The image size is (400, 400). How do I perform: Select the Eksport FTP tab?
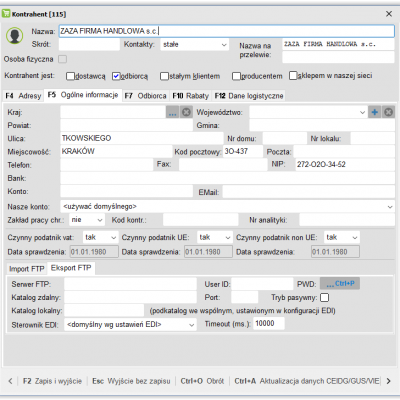click(71, 268)
